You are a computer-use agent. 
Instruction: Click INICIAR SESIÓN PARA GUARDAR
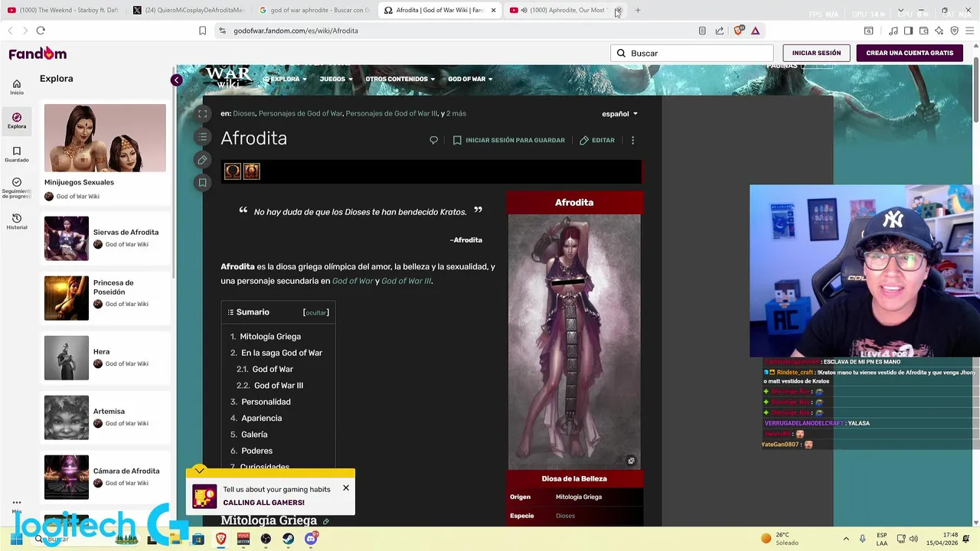(x=508, y=140)
